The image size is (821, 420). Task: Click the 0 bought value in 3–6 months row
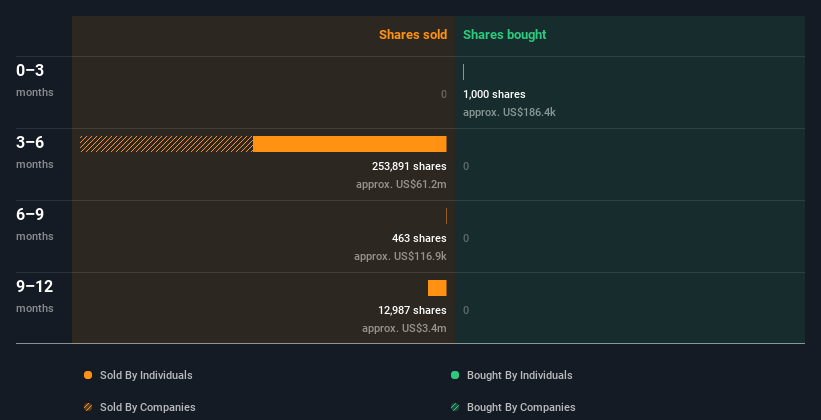pyautogui.click(x=466, y=167)
